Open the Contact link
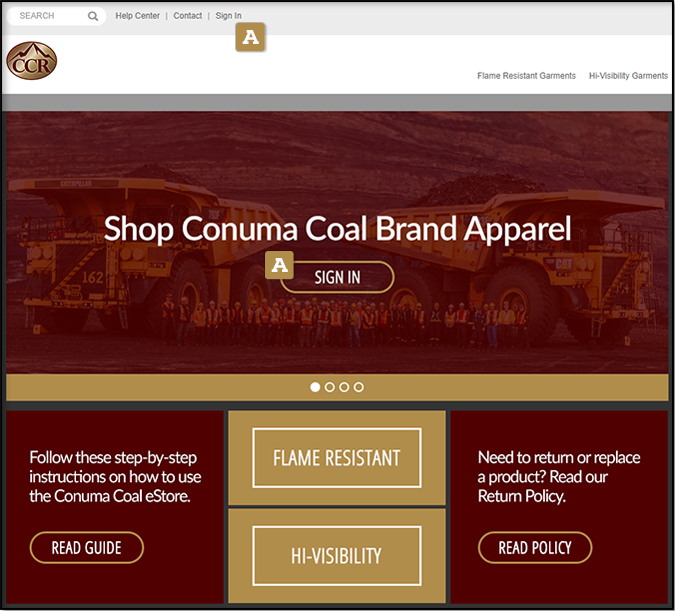This screenshot has width=675, height=611. point(188,16)
